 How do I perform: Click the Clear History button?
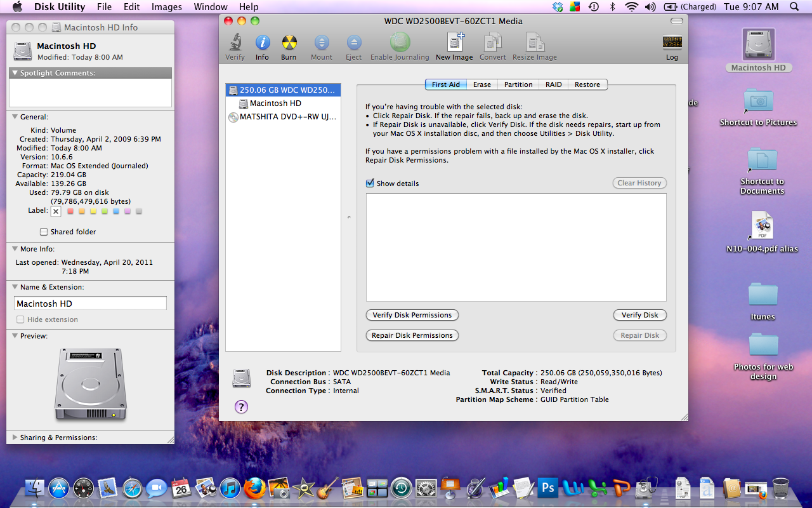639,183
